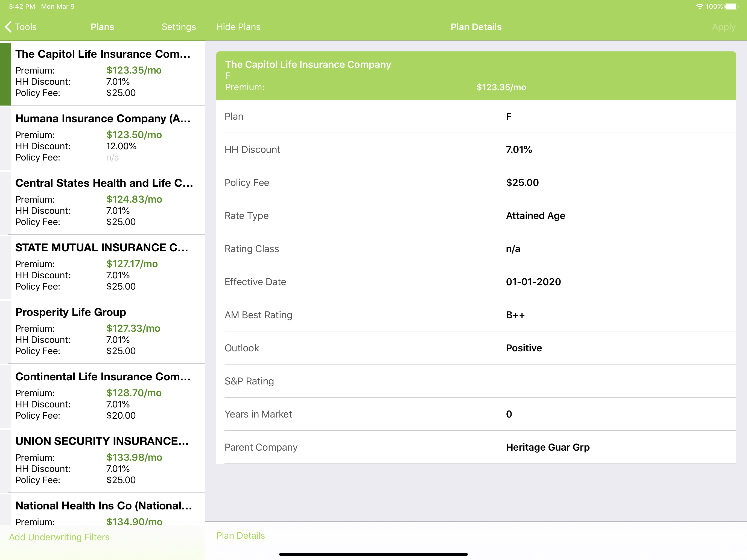Open Continental Life Insurance plan
Viewport: 747px width, 560px height.
pyautogui.click(x=103, y=396)
